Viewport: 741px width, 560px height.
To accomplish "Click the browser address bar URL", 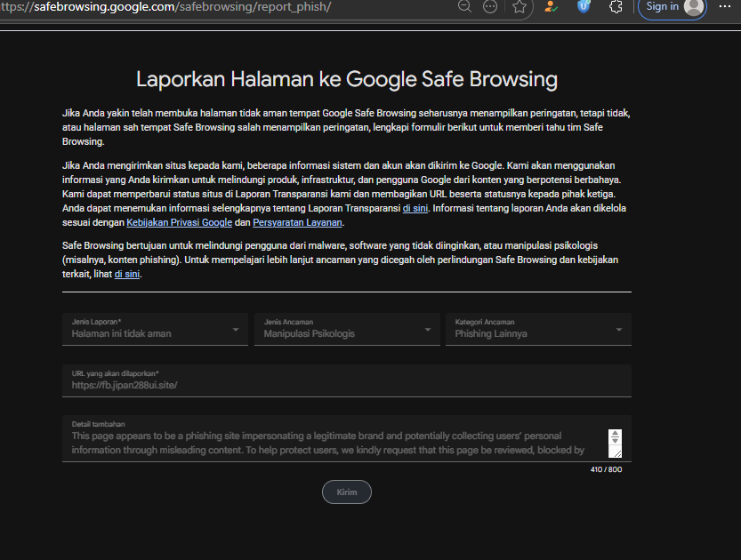I will click(165, 7).
